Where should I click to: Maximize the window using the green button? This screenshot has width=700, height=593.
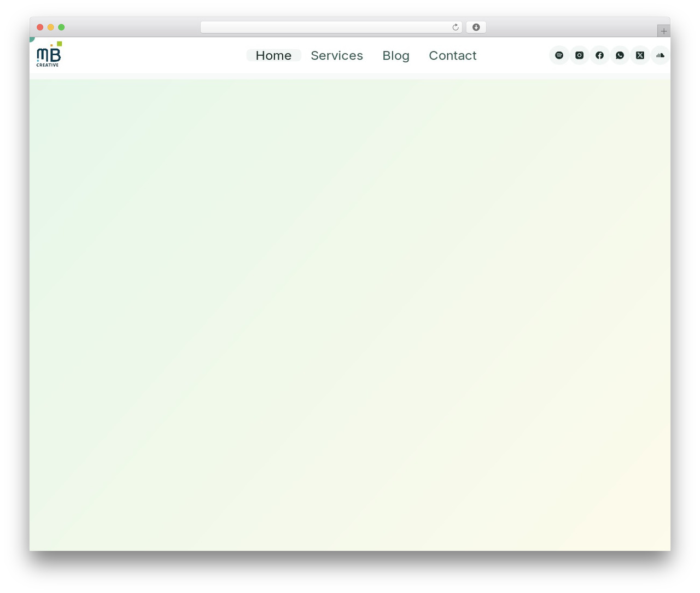coord(61,27)
